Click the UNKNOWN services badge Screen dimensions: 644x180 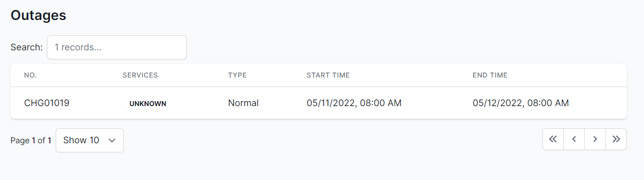pyautogui.click(x=148, y=103)
